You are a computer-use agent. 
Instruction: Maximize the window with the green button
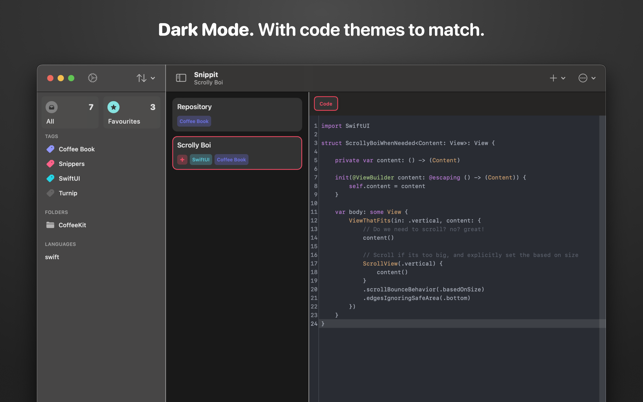[71, 78]
